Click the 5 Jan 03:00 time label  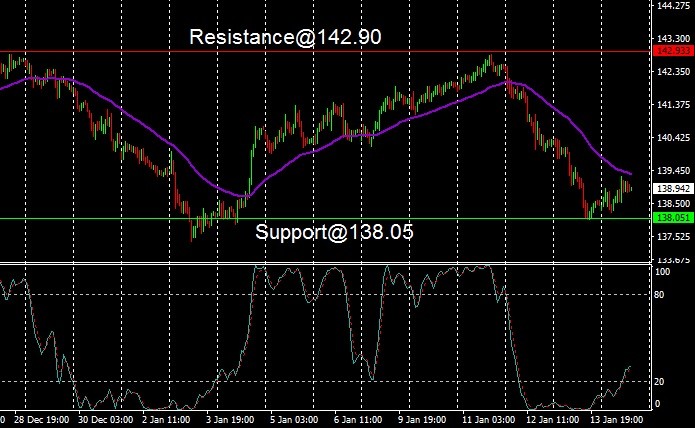point(294,420)
